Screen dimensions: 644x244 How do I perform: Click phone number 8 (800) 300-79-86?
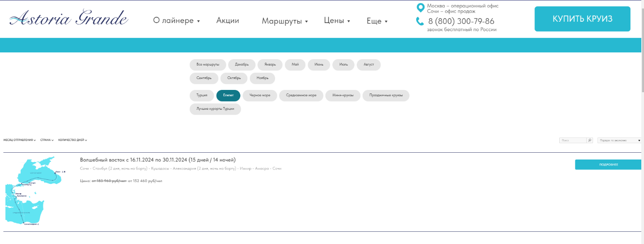coord(461,21)
